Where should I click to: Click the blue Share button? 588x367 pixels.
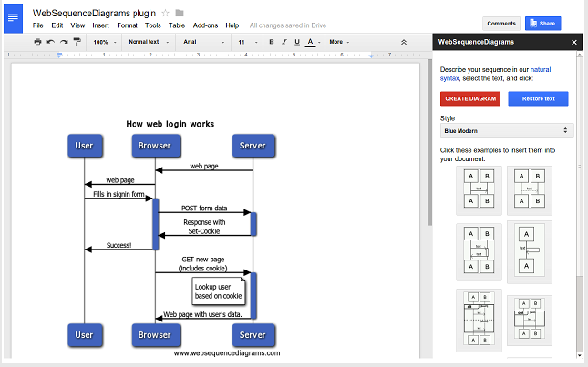pos(542,23)
